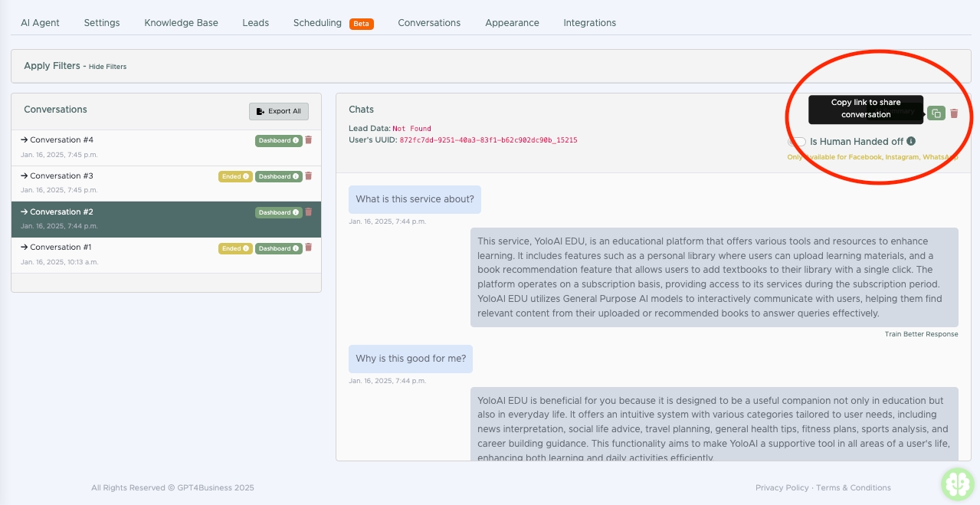The width and height of the screenshot is (980, 505).
Task: Collapse filters with Hide Filters
Action: click(x=107, y=67)
